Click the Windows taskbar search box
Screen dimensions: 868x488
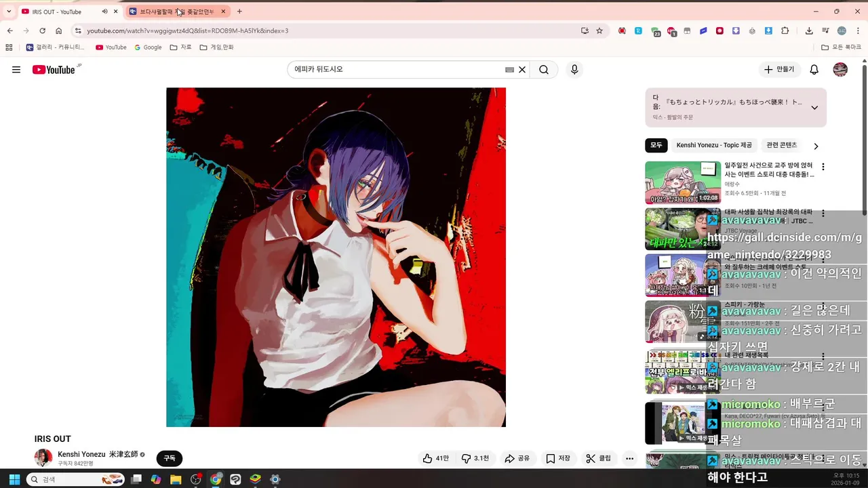pos(76,479)
